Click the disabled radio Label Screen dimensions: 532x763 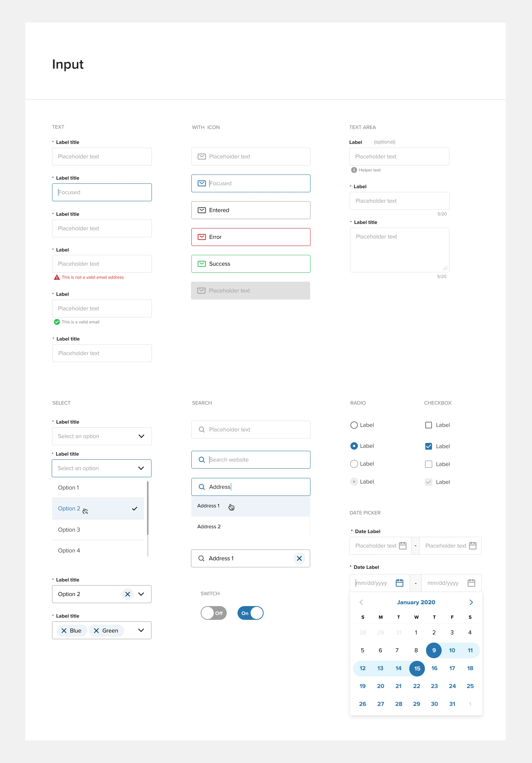point(354,482)
